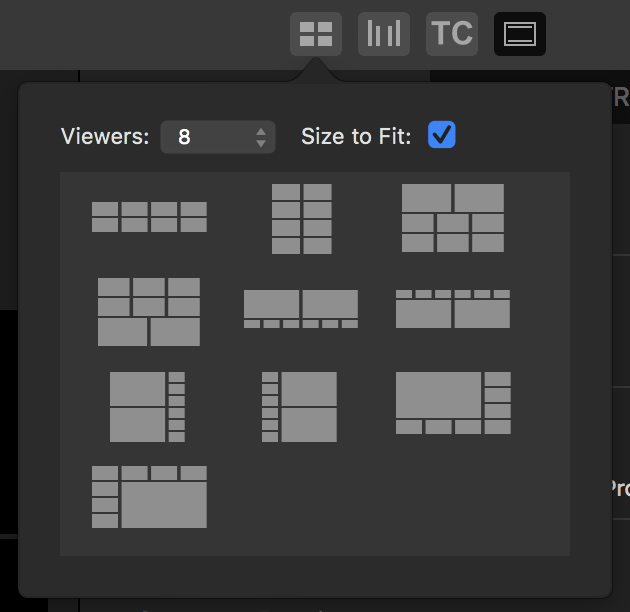Screen dimensions: 630x612
Task: Choose one large viewer with right and bottom strips
Action: tap(453, 403)
